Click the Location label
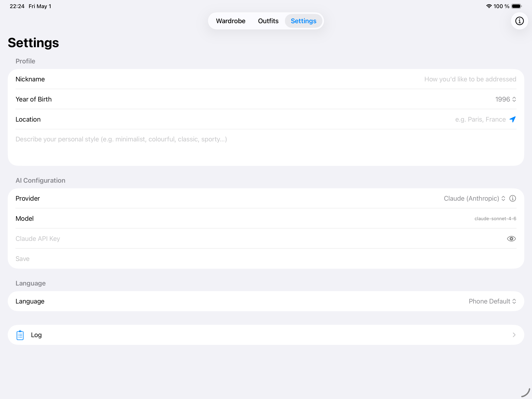532x399 pixels. [x=28, y=119]
